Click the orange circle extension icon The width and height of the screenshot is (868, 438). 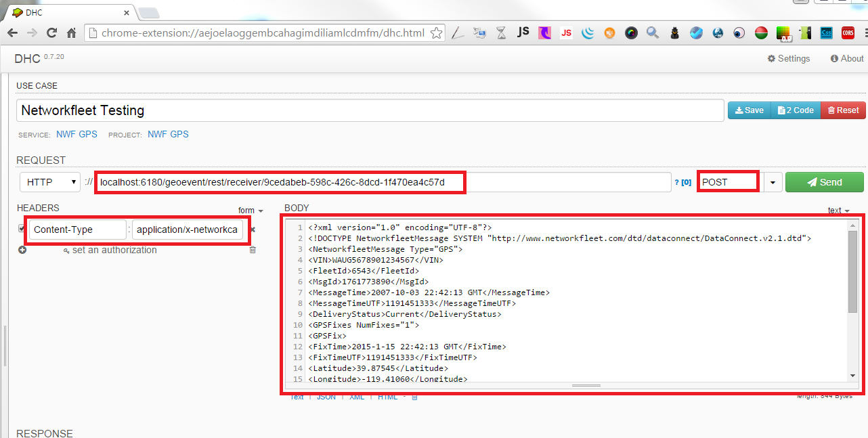coord(609,32)
